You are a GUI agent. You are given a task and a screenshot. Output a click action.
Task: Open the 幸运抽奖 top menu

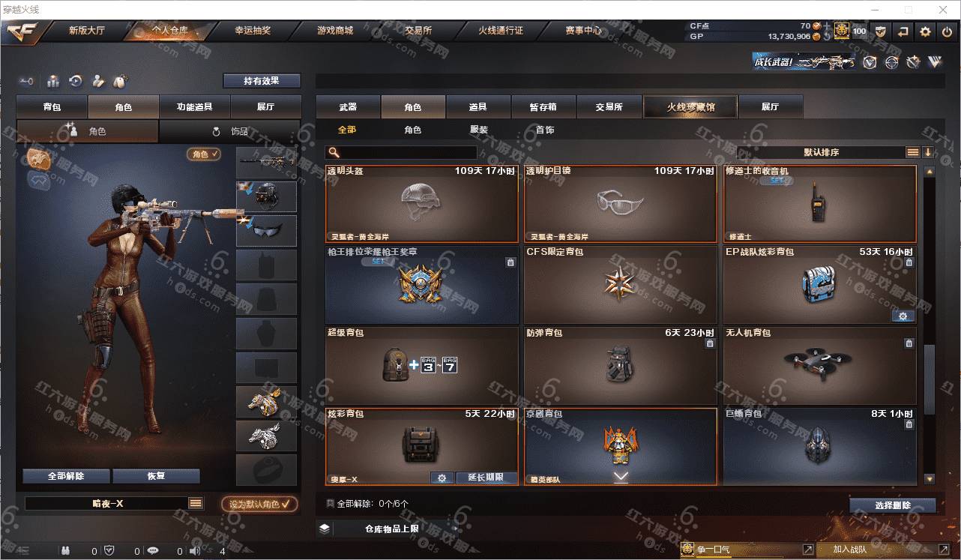[253, 31]
